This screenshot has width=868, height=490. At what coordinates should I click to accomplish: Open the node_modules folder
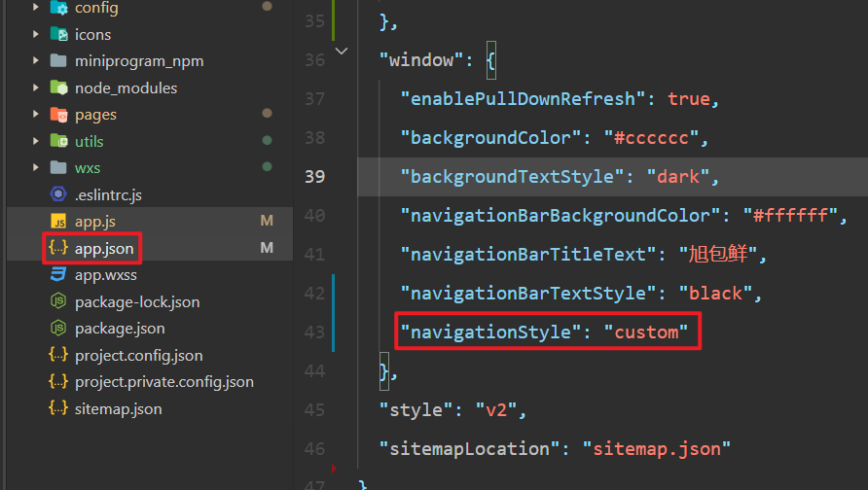pos(127,87)
